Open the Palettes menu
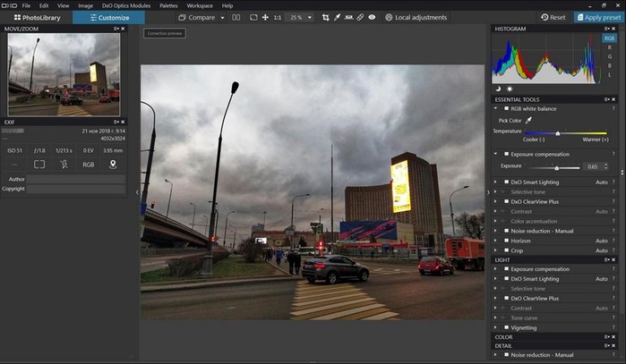 pos(167,5)
